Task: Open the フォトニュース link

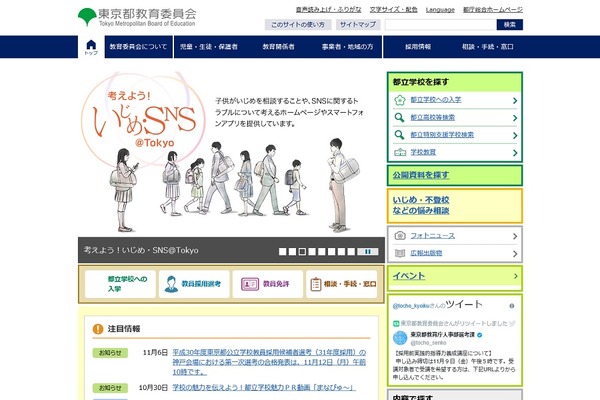Action: coord(432,236)
